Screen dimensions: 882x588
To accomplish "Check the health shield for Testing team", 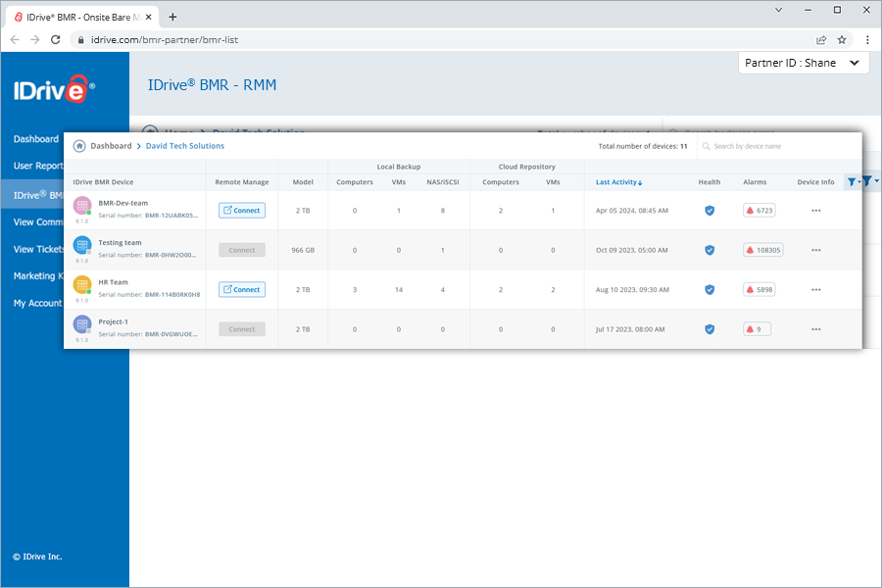I will (x=710, y=250).
